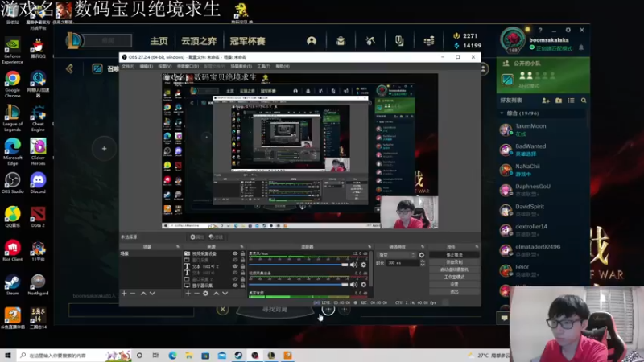Image resolution: width=644 pixels, height=362 pixels.
Task: Open Steam from the taskbar
Action: (238, 356)
